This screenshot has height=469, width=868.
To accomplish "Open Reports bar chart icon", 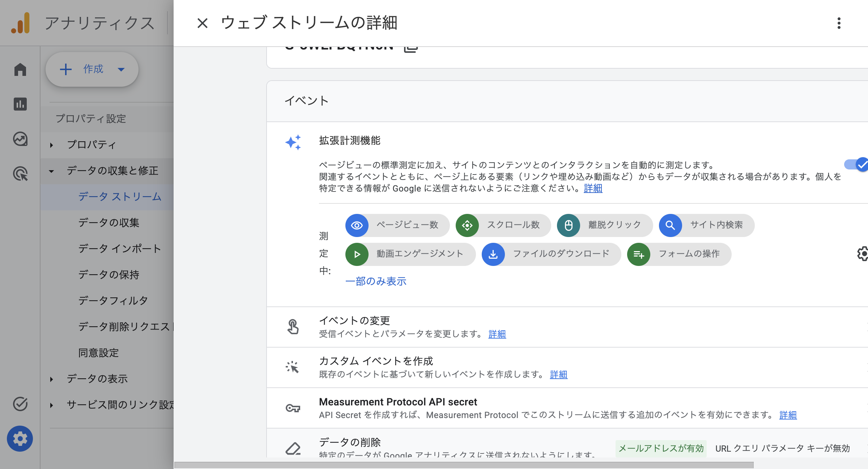I will coord(20,104).
